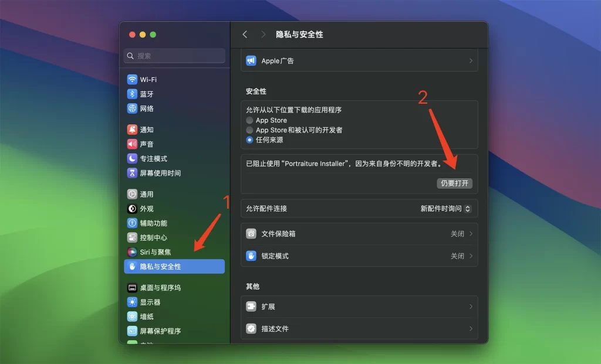Click 仍要打开 to allow Portraiture Installer

[455, 183]
